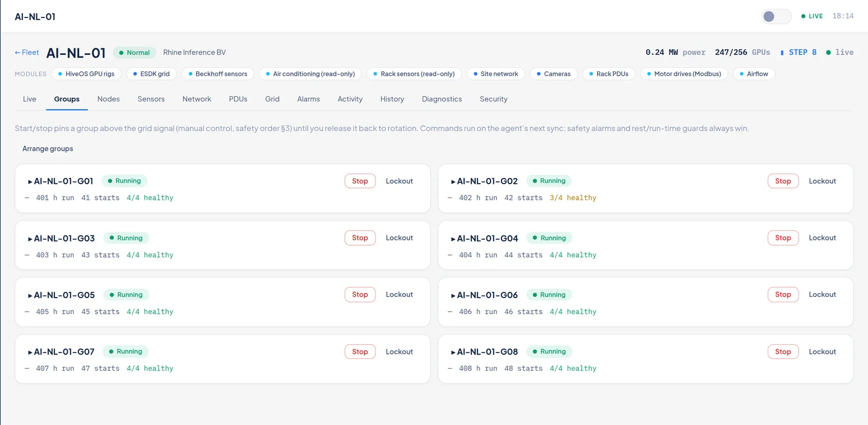
Task: Open the Nodes tab
Action: (108, 99)
